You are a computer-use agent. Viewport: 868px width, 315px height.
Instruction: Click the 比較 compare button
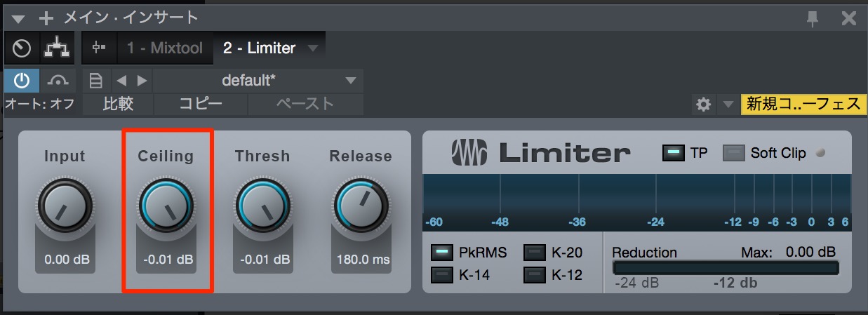coord(118,105)
